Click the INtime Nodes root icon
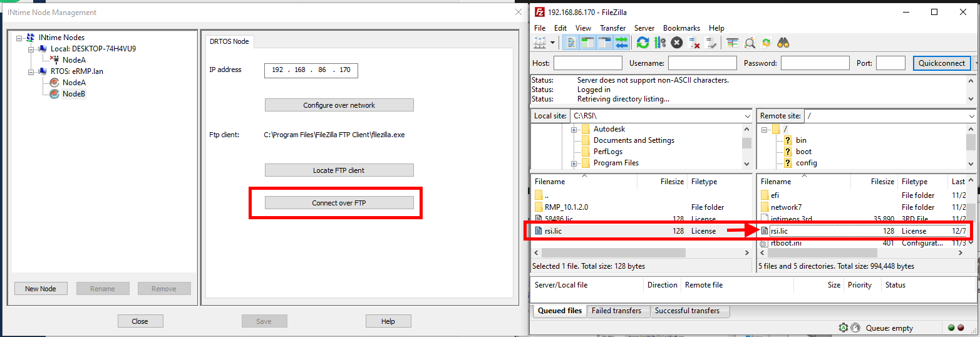This screenshot has height=337, width=980. [31, 38]
